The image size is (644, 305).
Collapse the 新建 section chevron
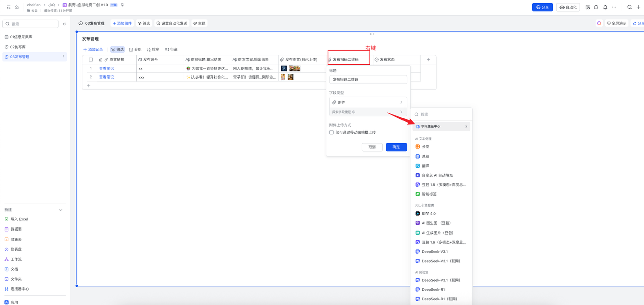click(61, 210)
